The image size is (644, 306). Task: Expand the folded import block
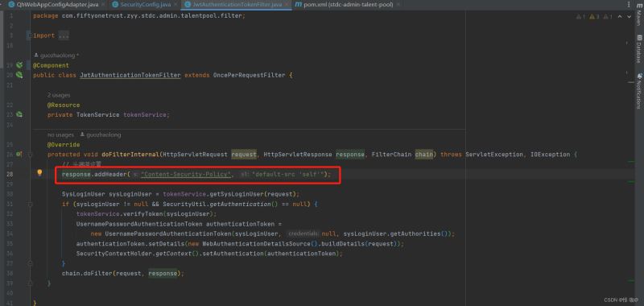[64, 35]
